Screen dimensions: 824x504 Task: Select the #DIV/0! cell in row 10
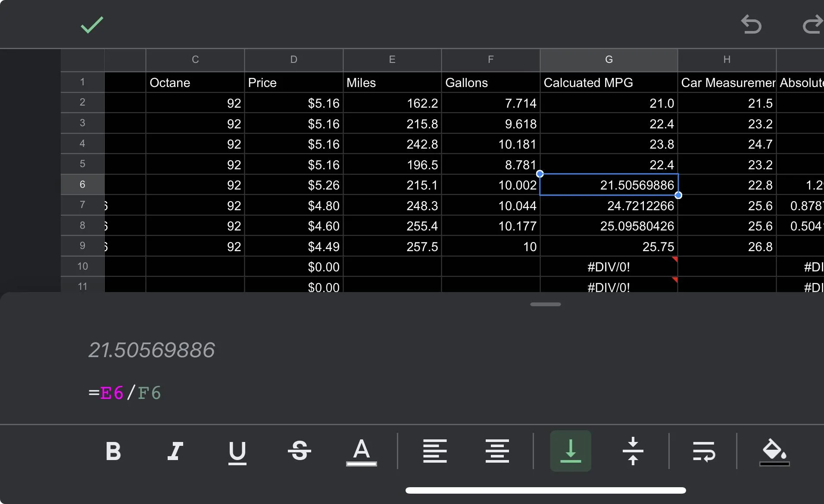tap(609, 267)
